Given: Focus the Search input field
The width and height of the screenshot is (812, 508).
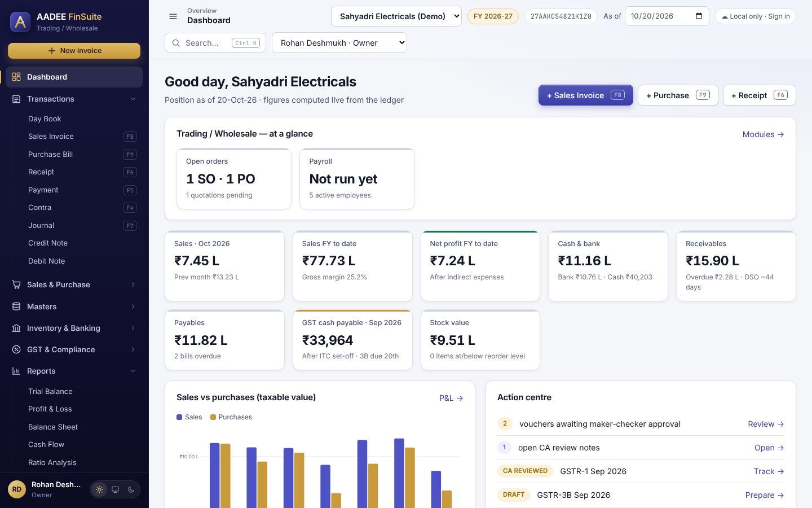Looking at the screenshot, I should pos(215,43).
